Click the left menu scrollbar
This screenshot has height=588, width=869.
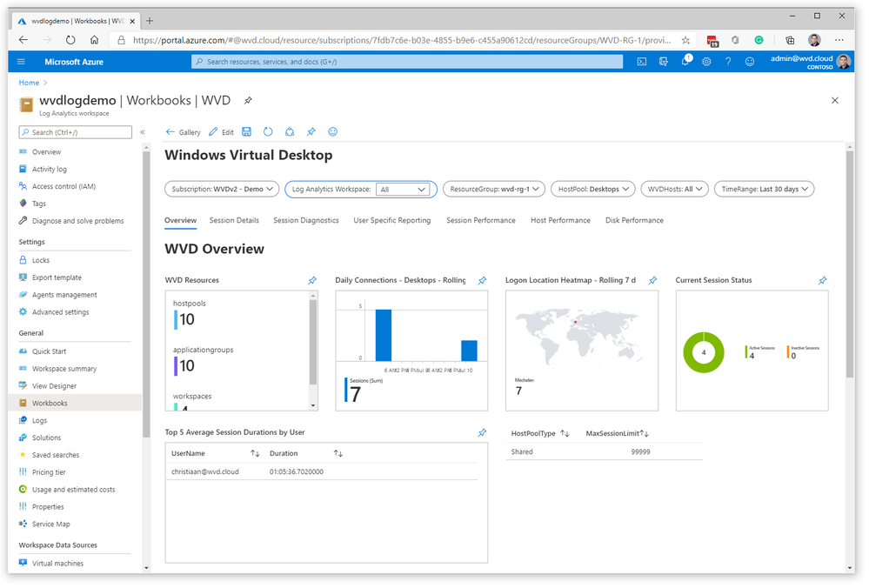[x=146, y=294]
